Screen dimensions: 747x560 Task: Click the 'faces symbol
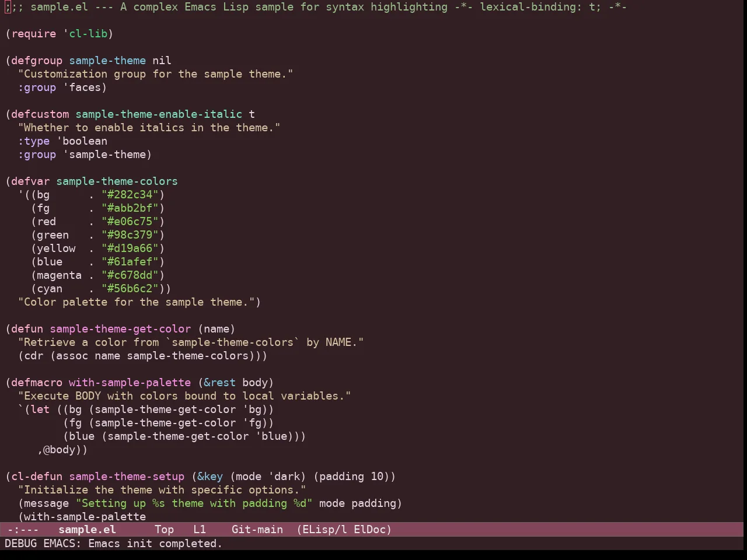tap(82, 87)
